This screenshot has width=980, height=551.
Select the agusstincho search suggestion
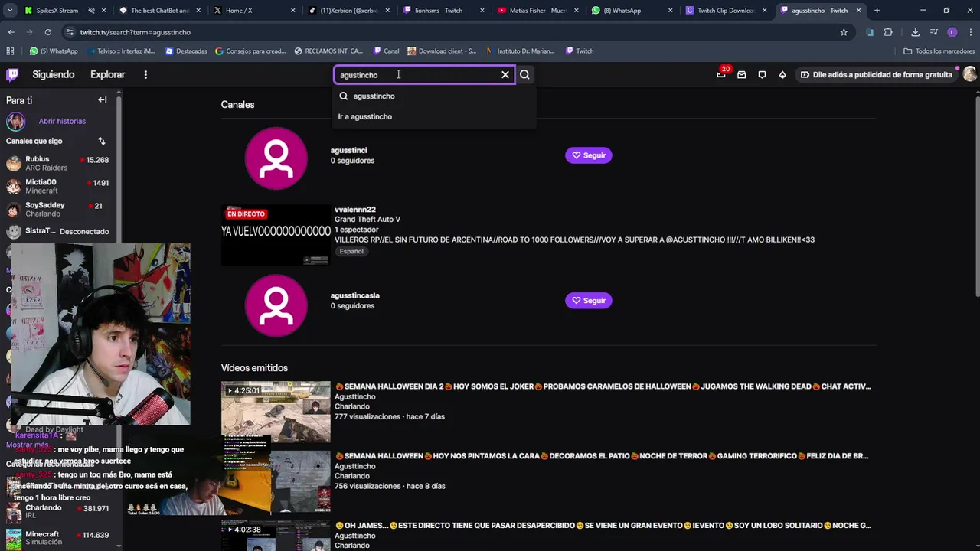coord(435,96)
